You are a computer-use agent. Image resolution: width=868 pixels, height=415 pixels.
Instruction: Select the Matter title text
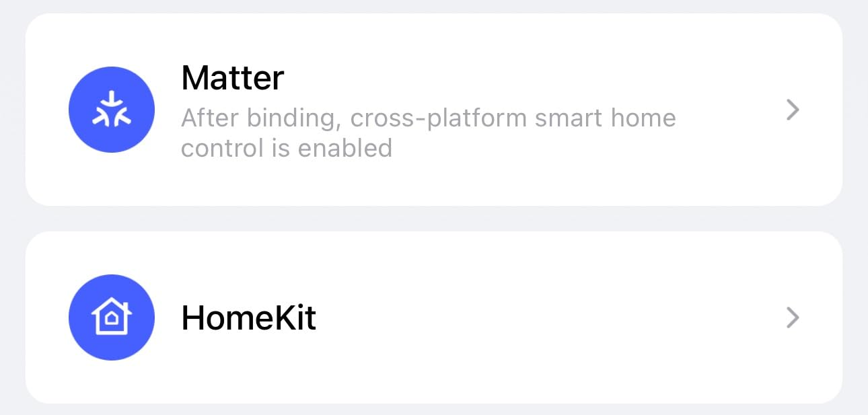[x=233, y=78]
